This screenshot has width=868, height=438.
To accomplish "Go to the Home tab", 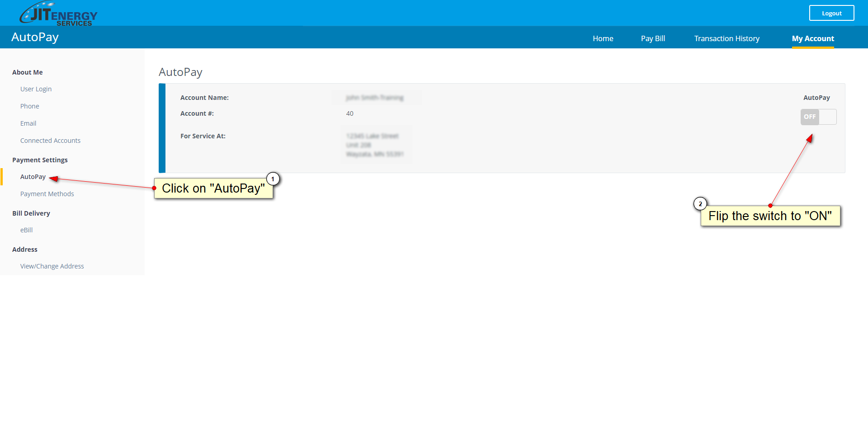I will tap(603, 39).
